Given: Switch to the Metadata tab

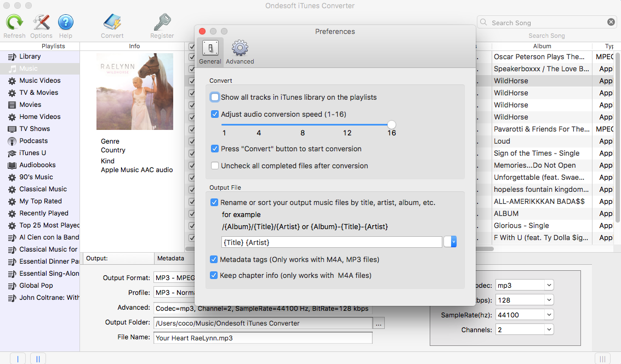Looking at the screenshot, I should click(x=170, y=258).
